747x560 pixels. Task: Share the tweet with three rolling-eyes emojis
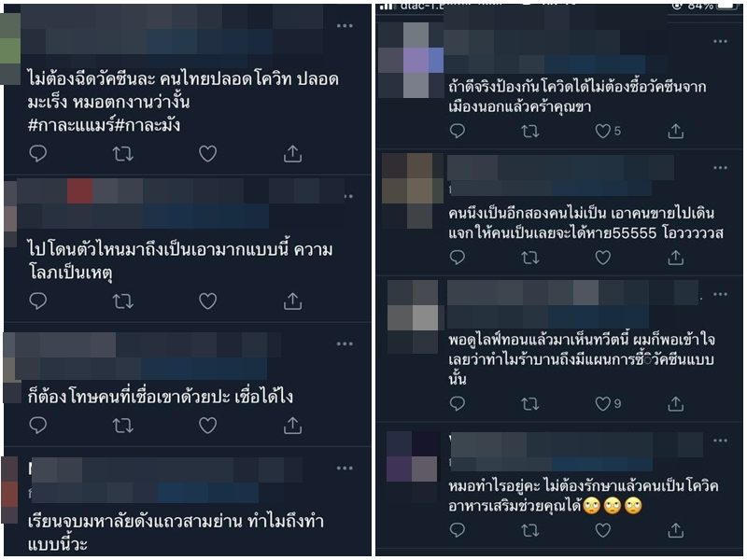(x=675, y=529)
